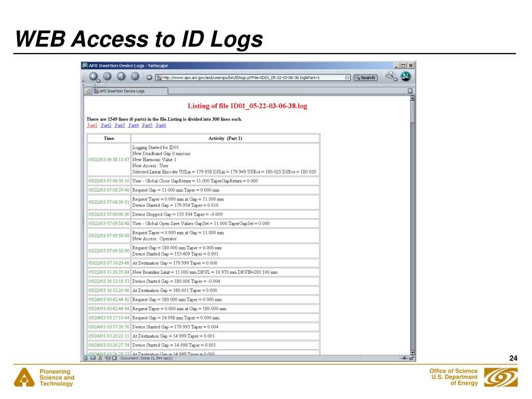Image resolution: width=532 pixels, height=399 pixels.
Task: Click the Forward navigation button
Action: tap(107, 76)
